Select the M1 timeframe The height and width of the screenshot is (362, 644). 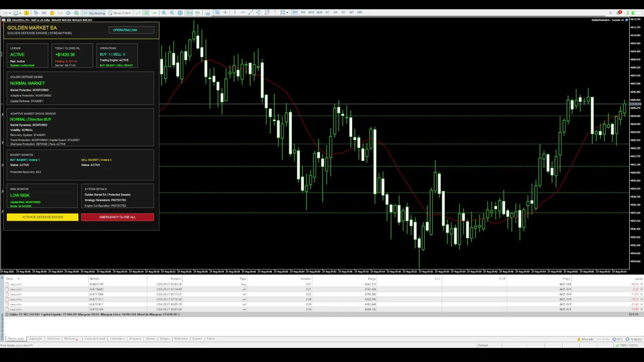(295, 12)
